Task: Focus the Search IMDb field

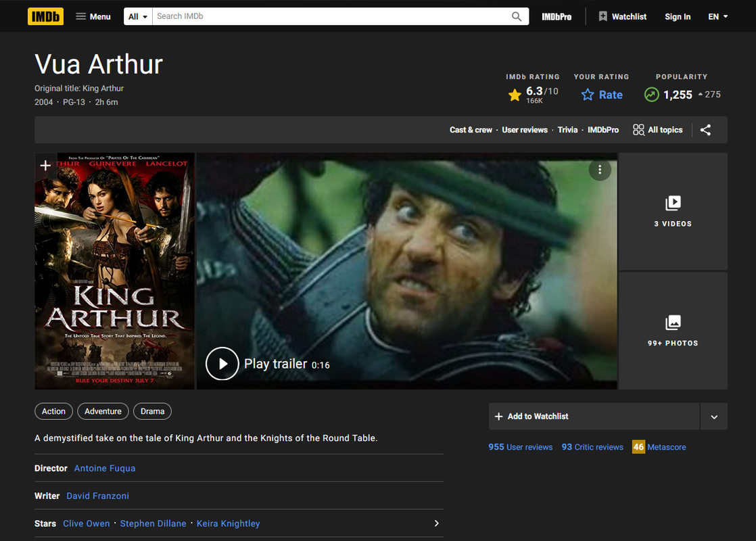Action: tap(331, 16)
